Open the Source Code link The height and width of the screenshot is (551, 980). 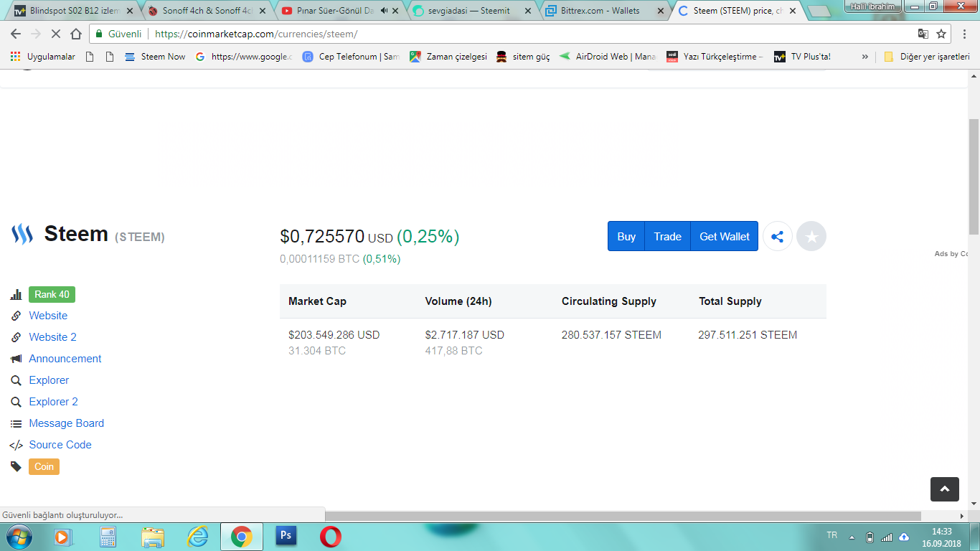60,445
